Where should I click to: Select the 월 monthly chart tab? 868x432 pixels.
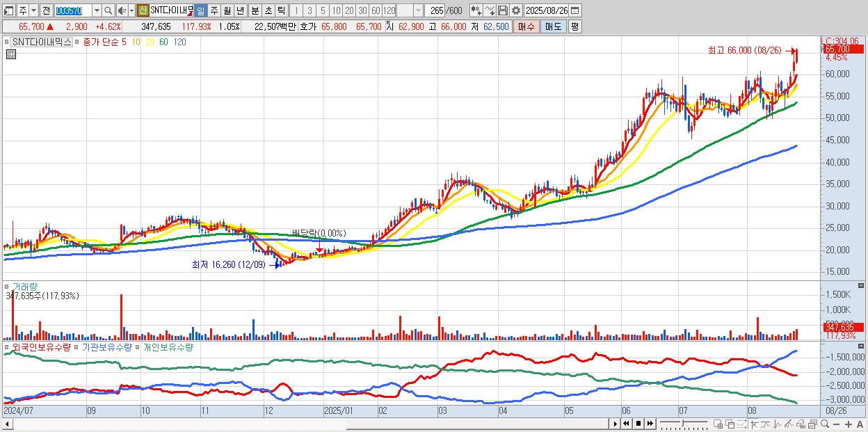coord(227,10)
